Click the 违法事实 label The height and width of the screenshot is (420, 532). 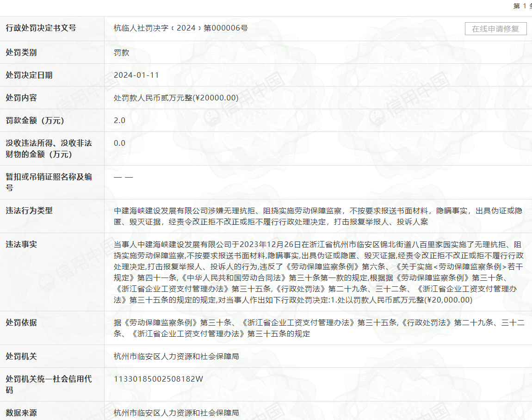coord(21,244)
